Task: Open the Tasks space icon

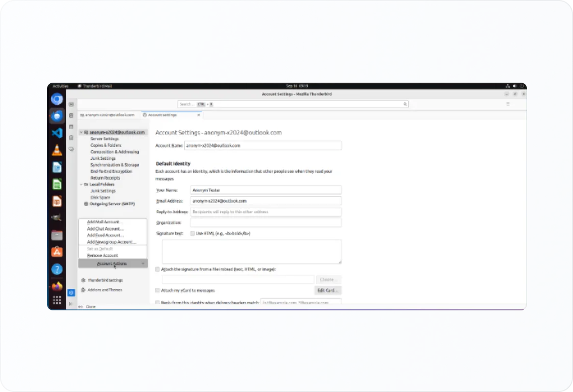Action: tap(71, 138)
